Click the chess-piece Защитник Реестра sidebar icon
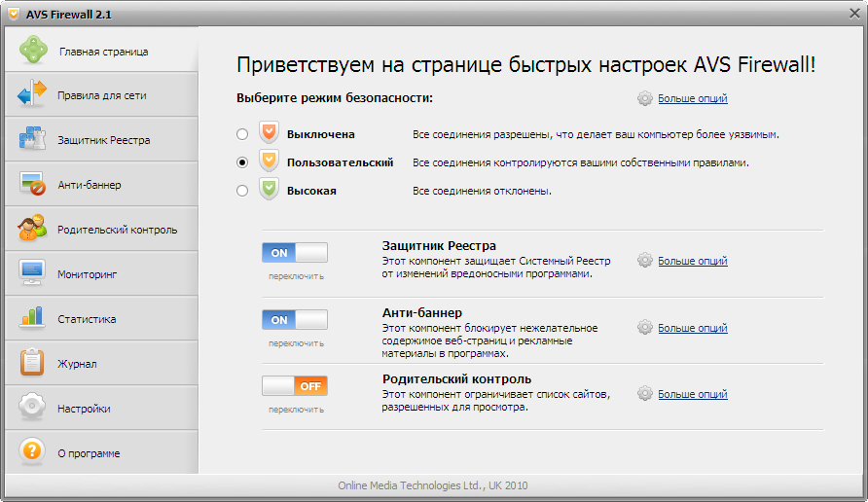868x502 pixels. pos(32,138)
